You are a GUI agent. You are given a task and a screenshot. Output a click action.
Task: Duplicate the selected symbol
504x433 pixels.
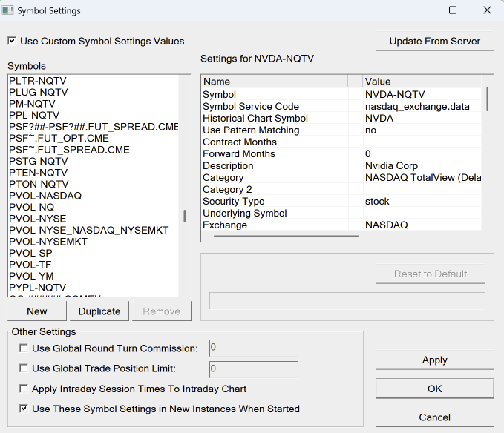99,311
